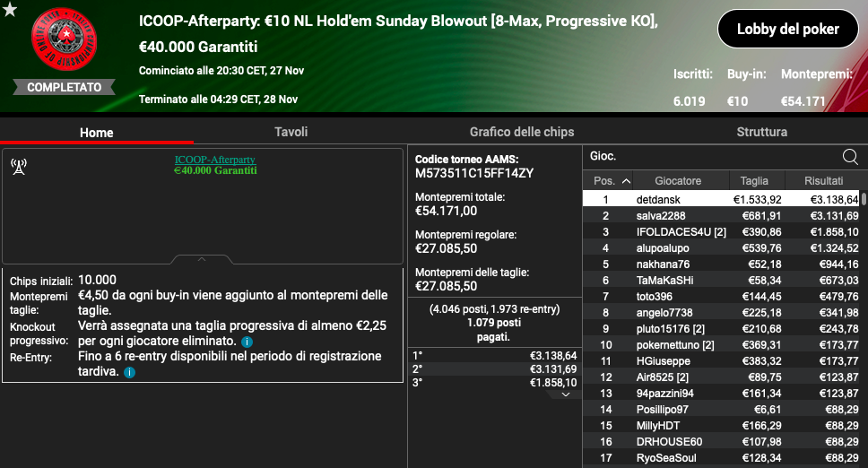868x468 pixels.
Task: Click info icon beside Re-Entry description
Action: click(x=130, y=372)
